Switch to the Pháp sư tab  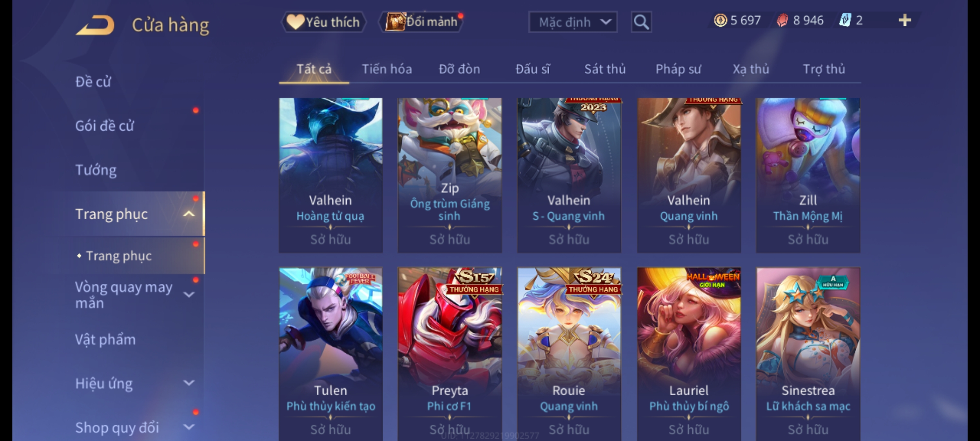pos(678,69)
